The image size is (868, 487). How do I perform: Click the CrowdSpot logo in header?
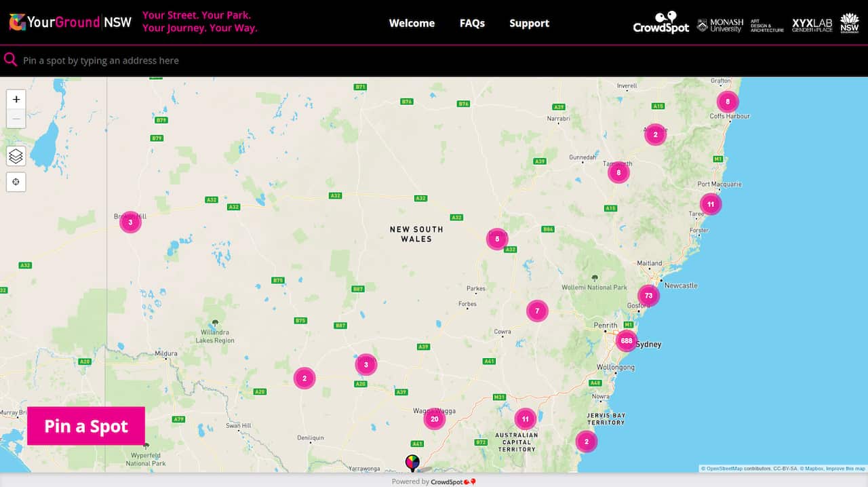660,22
